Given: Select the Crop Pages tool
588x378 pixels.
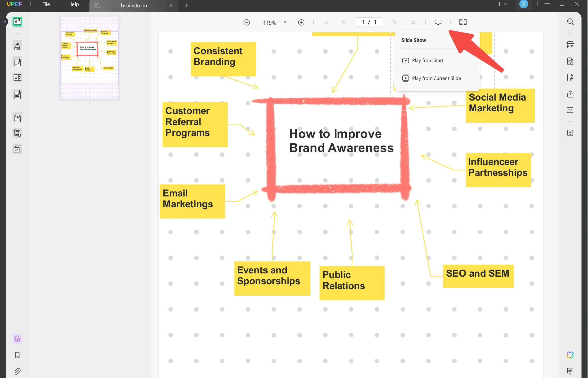Looking at the screenshot, I should click(17, 133).
